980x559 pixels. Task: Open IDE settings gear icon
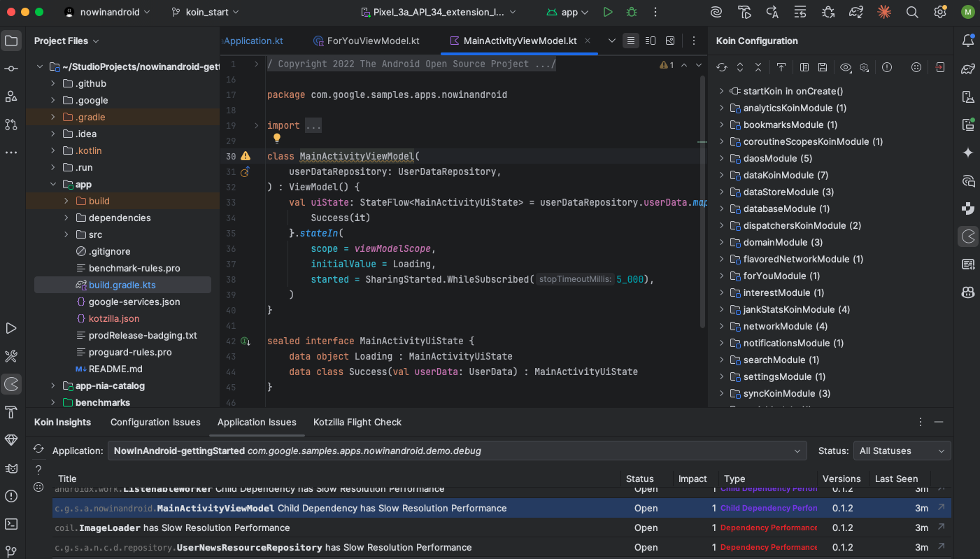pyautogui.click(x=940, y=12)
